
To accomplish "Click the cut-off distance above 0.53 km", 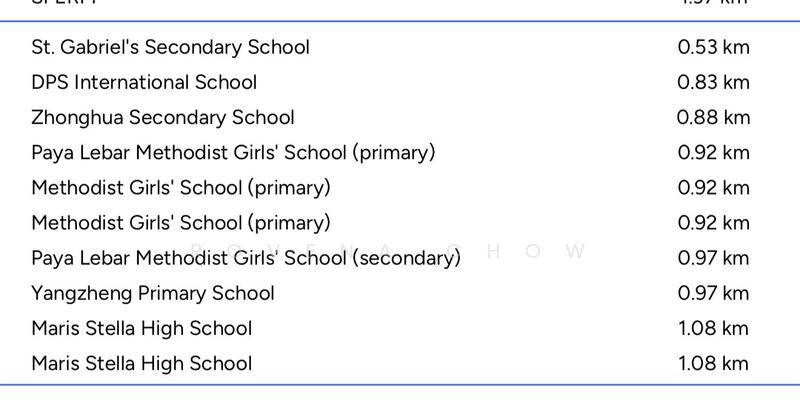I will (x=713, y=3).
